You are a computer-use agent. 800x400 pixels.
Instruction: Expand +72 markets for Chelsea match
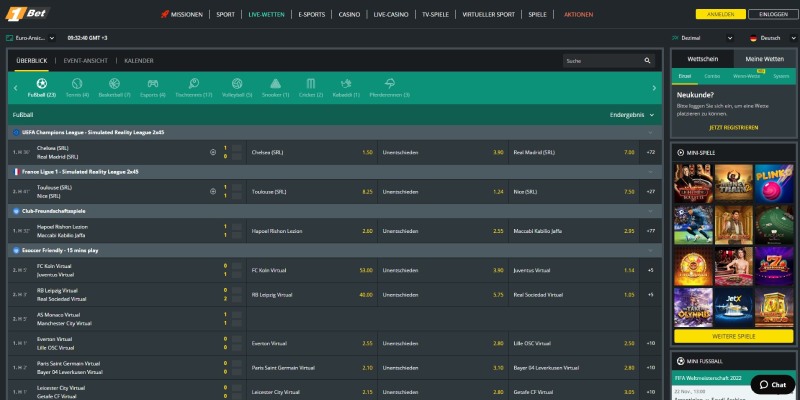(651, 152)
